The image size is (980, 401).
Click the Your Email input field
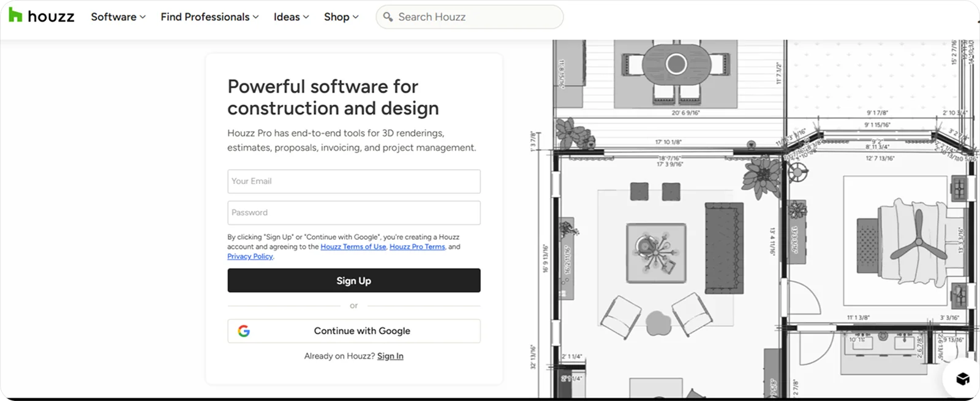pos(354,181)
